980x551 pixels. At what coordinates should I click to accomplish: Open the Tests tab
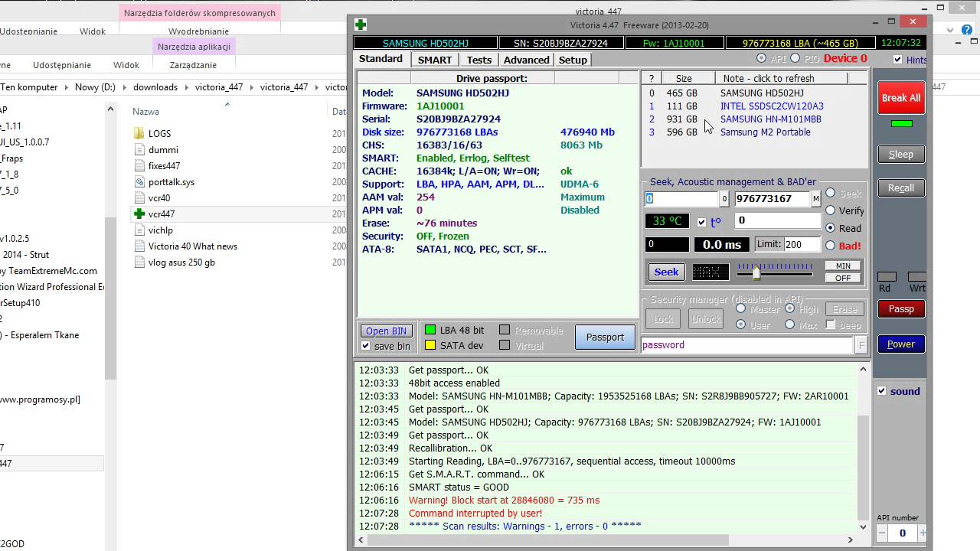click(x=479, y=60)
